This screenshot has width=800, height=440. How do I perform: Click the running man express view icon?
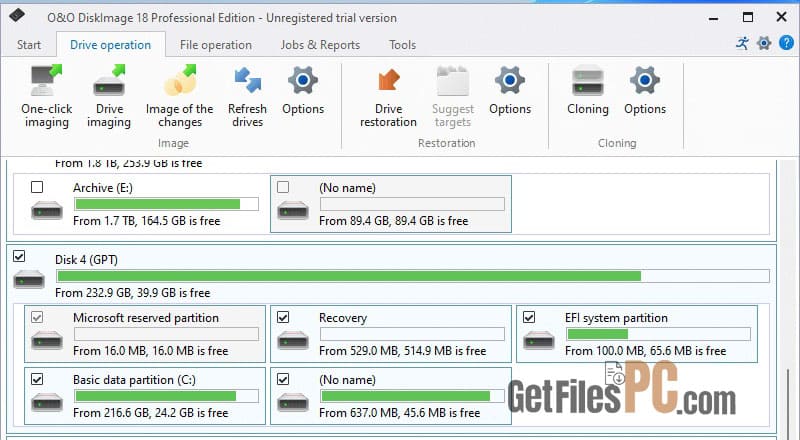click(742, 43)
